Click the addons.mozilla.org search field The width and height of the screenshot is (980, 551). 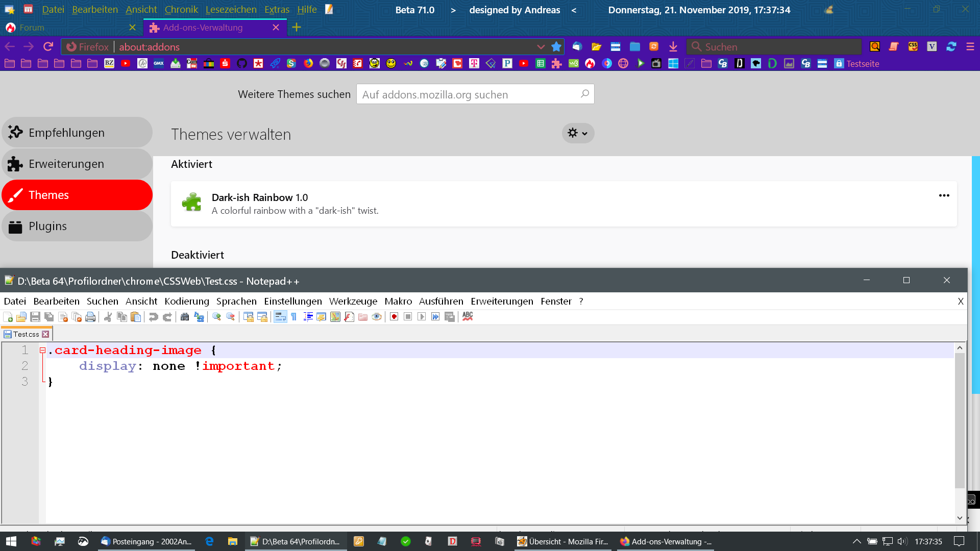click(469, 94)
